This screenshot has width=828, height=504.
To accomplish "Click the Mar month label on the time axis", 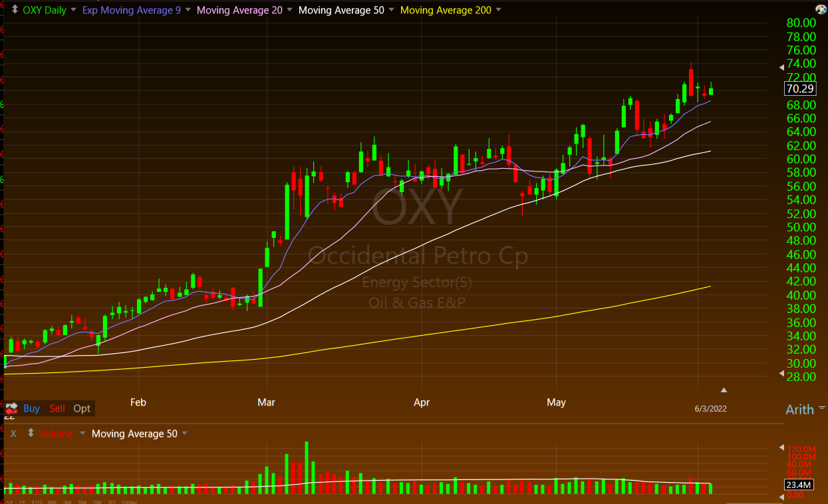I will point(267,402).
